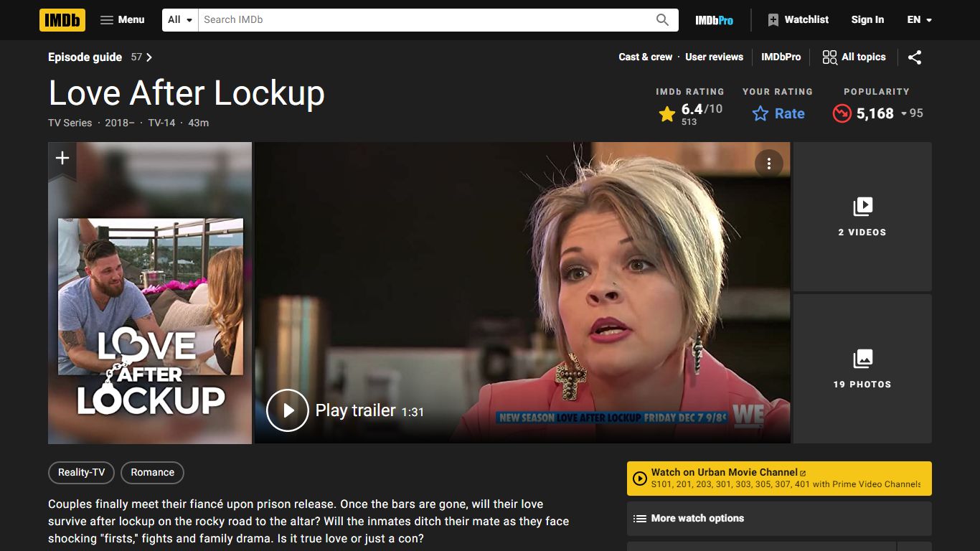Open the 19 Photos gallery
The image size is (980, 551).
(862, 369)
